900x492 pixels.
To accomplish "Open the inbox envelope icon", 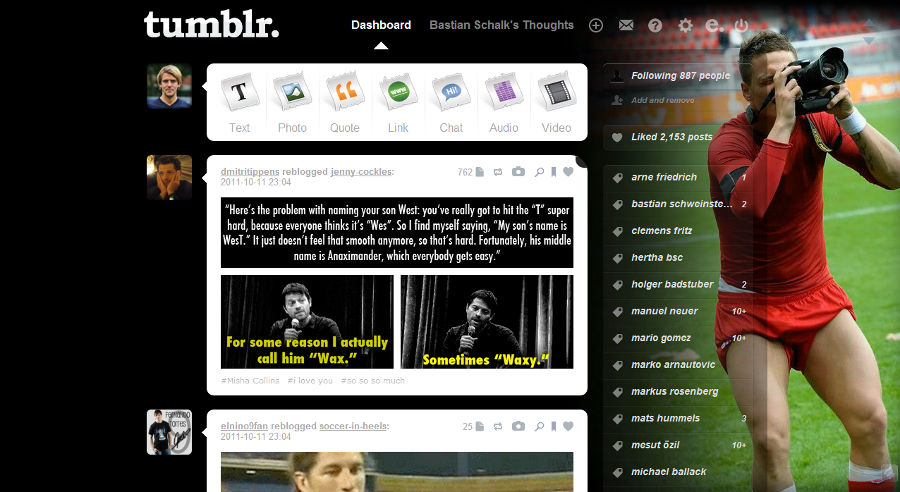I will pos(626,25).
